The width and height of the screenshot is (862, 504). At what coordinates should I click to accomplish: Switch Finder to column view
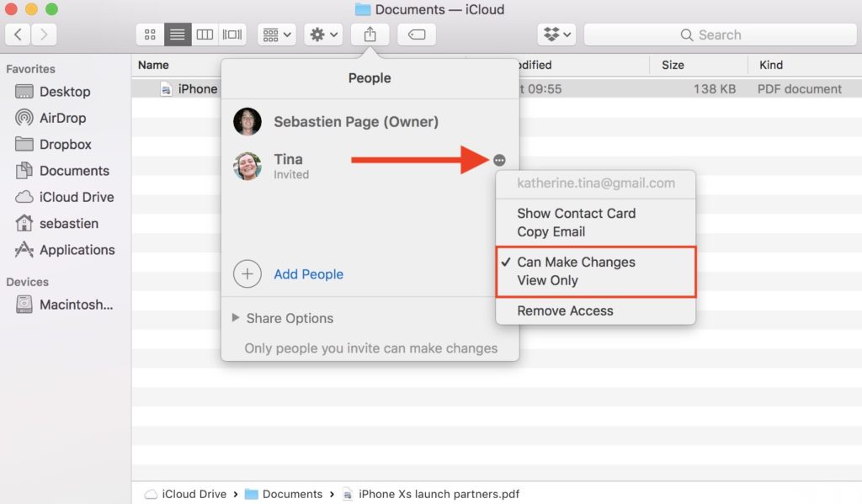click(205, 34)
